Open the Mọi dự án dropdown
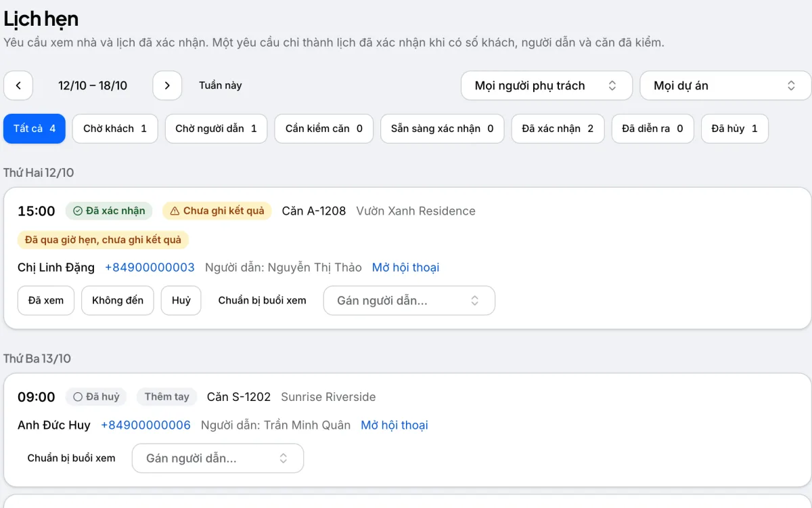This screenshot has width=812, height=508. pos(725,86)
